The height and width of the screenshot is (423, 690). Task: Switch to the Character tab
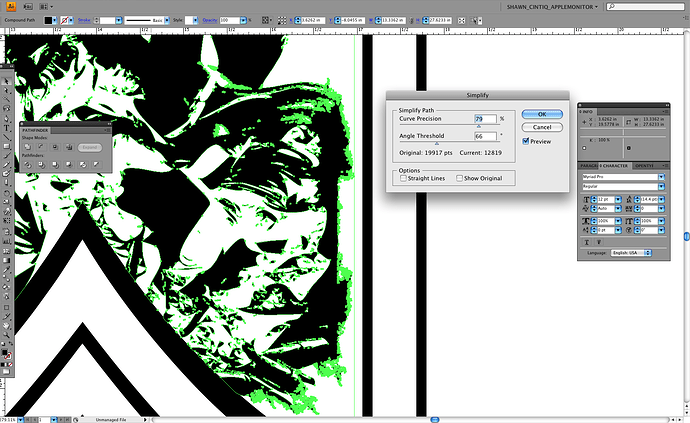[614, 166]
